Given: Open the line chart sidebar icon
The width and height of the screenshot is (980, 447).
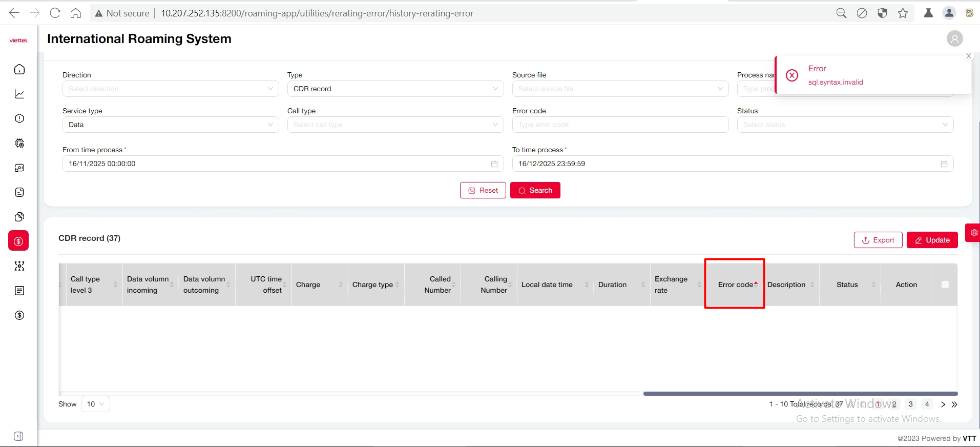Looking at the screenshot, I should (19, 94).
